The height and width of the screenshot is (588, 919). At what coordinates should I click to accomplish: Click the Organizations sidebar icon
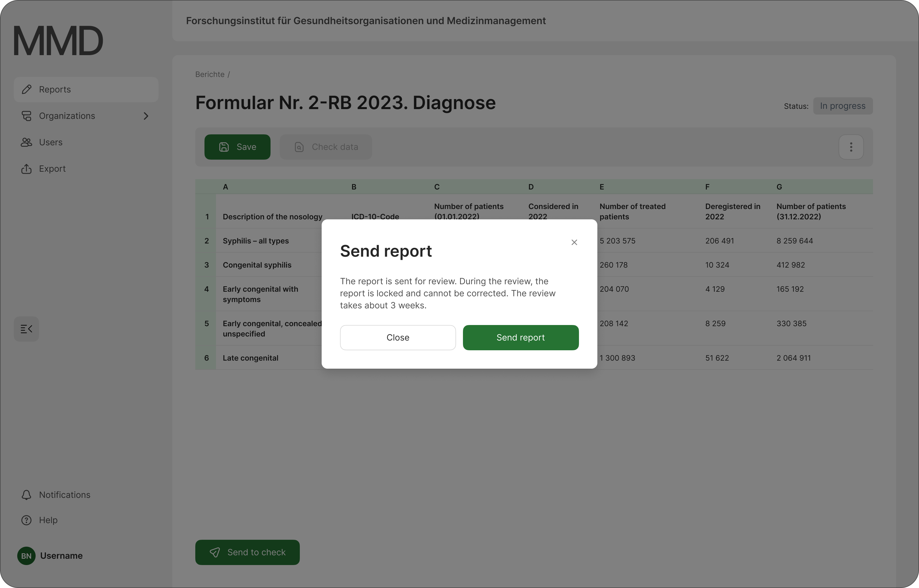tap(26, 116)
